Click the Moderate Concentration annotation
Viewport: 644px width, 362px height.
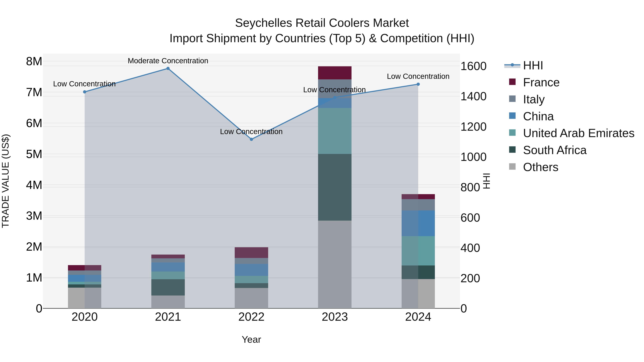168,61
